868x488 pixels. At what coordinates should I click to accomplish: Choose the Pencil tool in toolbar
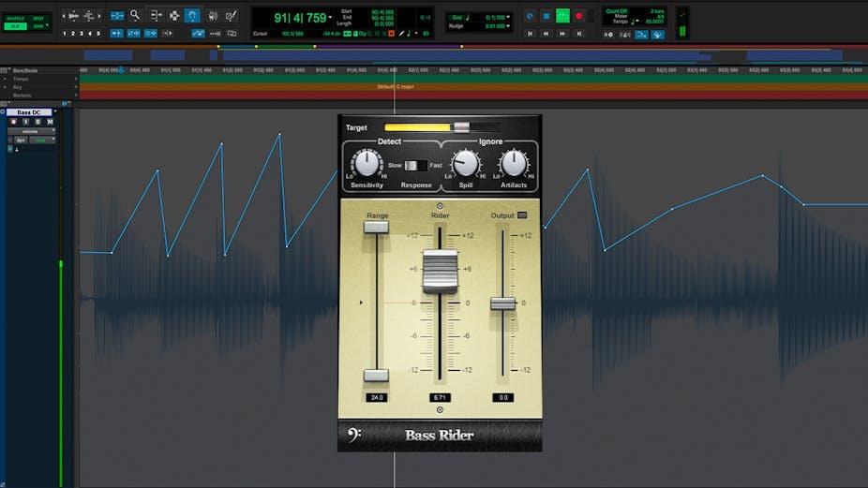[231, 15]
